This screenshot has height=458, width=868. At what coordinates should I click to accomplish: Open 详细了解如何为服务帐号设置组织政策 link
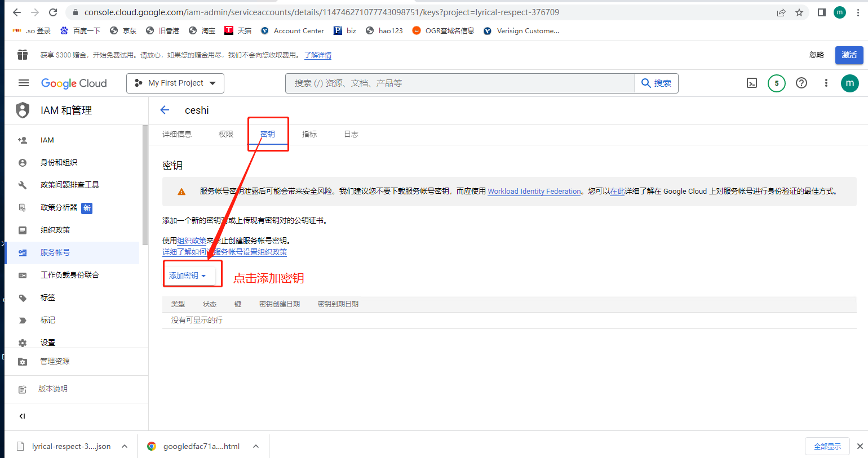224,252
